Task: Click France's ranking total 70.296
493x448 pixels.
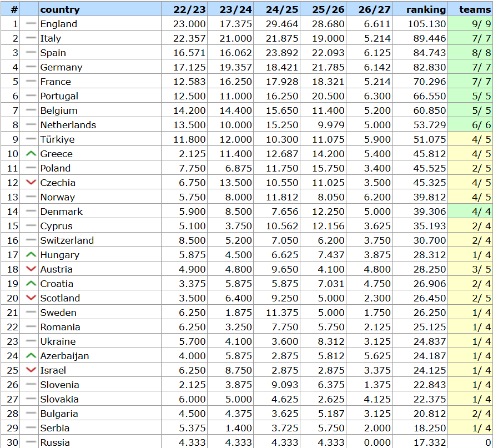Action: (430, 82)
